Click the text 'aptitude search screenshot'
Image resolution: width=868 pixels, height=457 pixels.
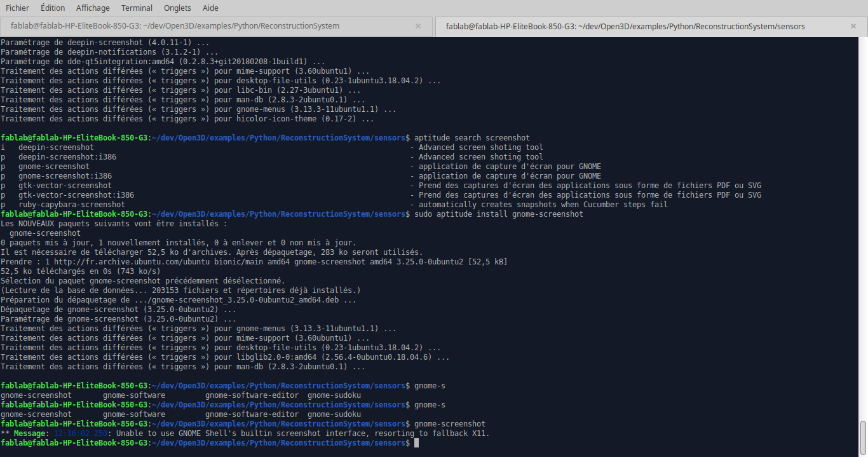(471, 138)
